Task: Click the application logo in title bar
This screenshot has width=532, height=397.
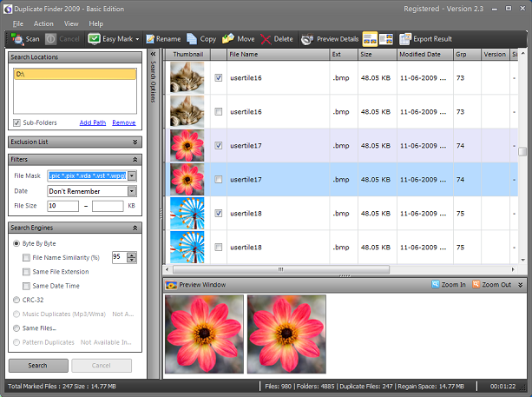Action: click(x=8, y=10)
